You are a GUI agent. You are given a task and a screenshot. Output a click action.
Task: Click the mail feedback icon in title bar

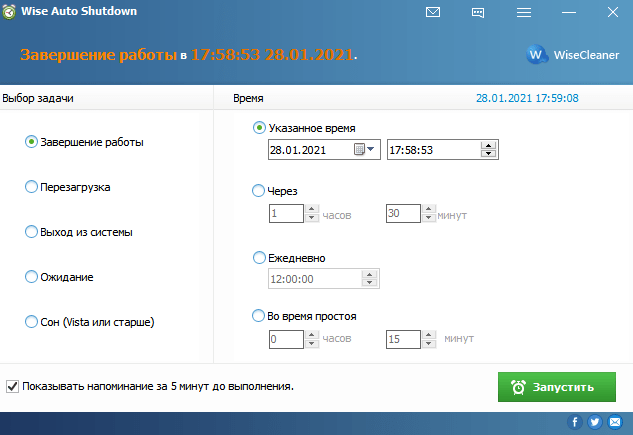pos(433,13)
